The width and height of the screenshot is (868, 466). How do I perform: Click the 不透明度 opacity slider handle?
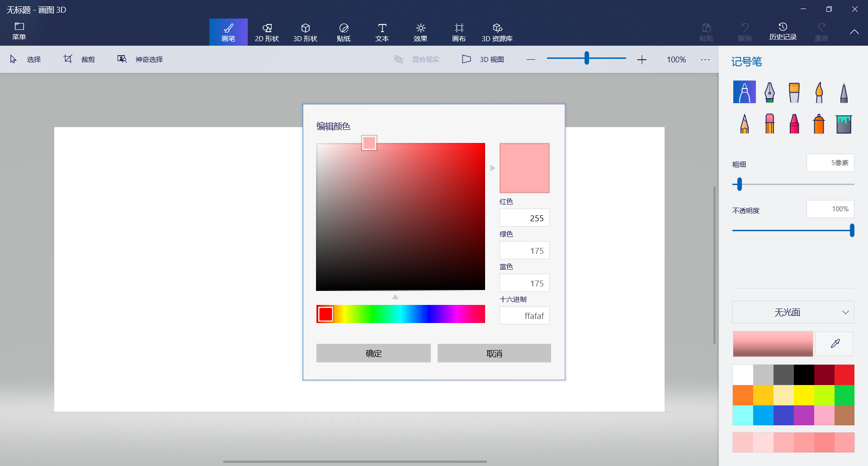852,230
